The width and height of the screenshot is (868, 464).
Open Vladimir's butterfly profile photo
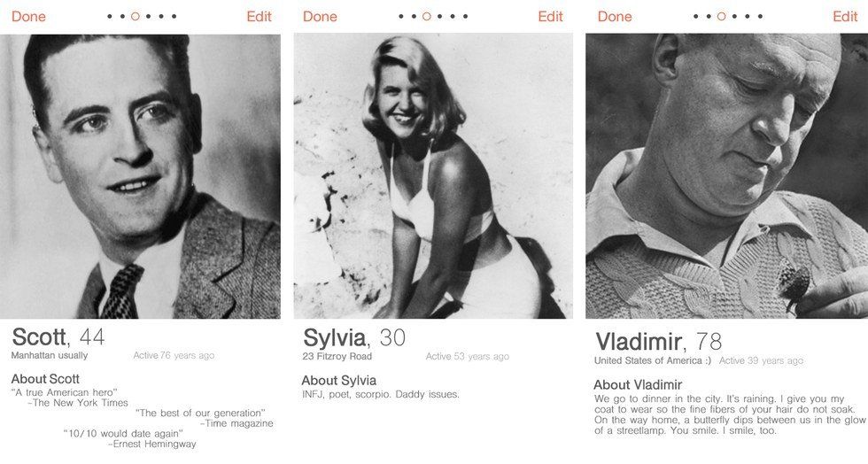tap(727, 176)
